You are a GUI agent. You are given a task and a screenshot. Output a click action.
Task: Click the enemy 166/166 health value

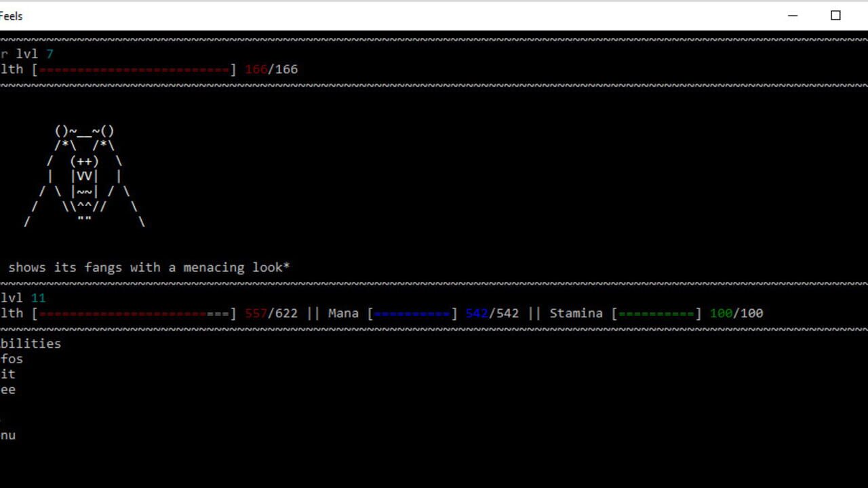(x=271, y=69)
